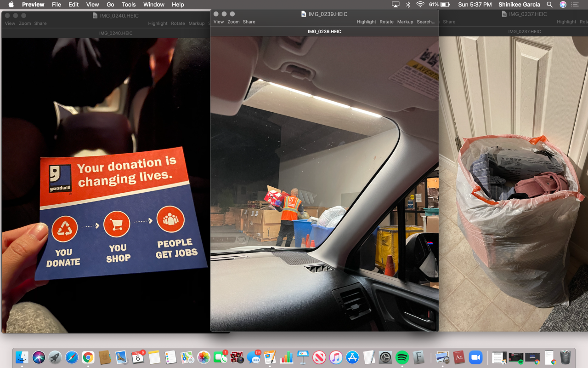Click Zoom in IMG_0240.HEIC window toolbar
This screenshot has width=588, height=368.
tap(25, 23)
